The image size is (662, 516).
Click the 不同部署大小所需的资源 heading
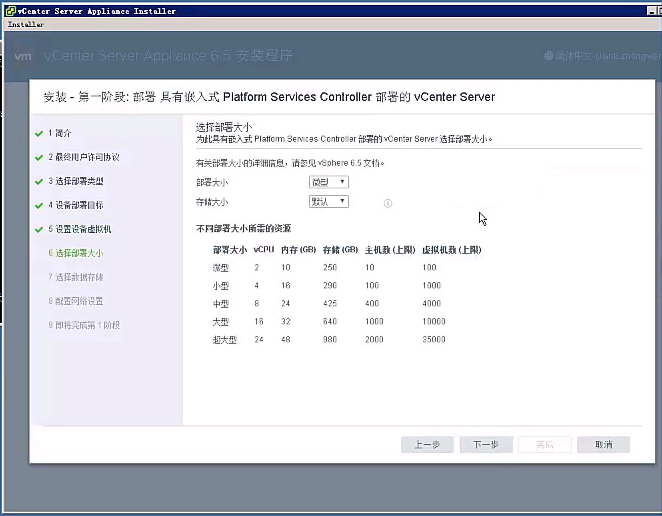click(x=243, y=228)
